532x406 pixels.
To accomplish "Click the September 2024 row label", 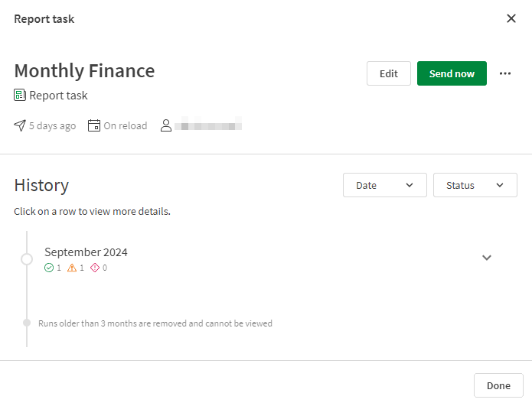I will coord(86,252).
